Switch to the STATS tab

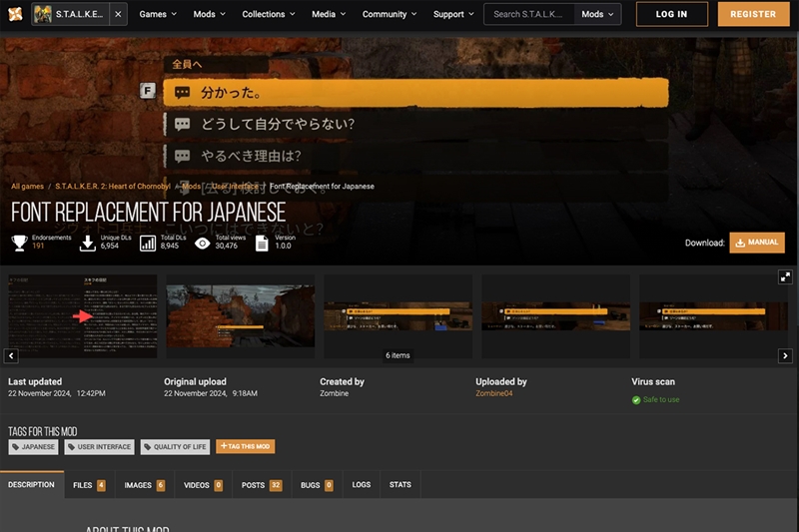(x=400, y=485)
